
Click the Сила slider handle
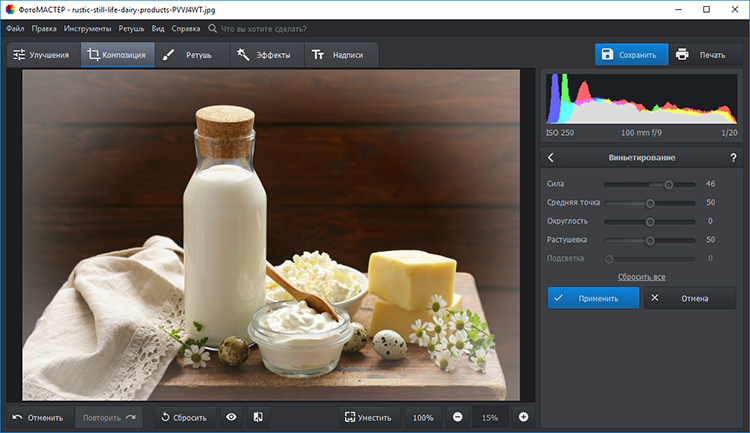[x=669, y=184]
